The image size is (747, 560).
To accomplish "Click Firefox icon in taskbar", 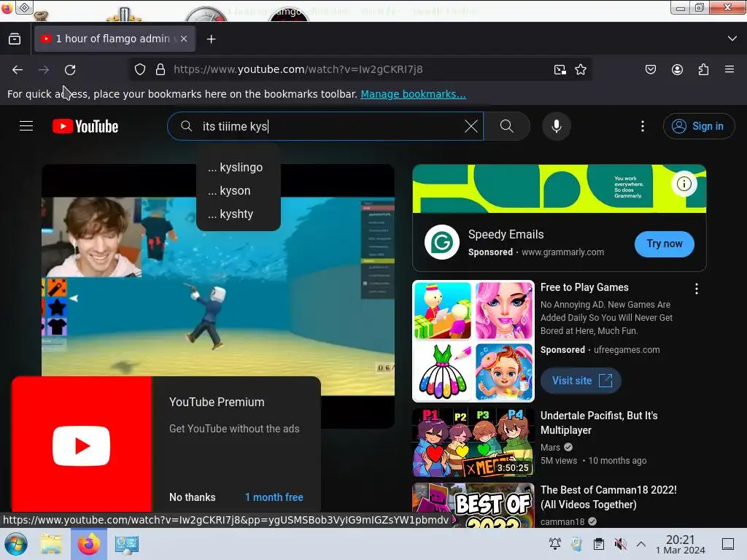I will (89, 544).
